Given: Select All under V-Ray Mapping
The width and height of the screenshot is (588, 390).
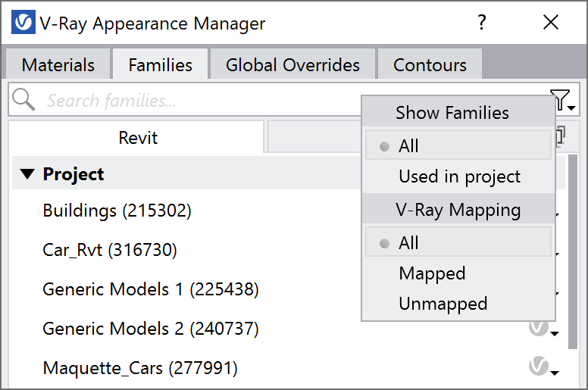Looking at the screenshot, I should [x=458, y=242].
